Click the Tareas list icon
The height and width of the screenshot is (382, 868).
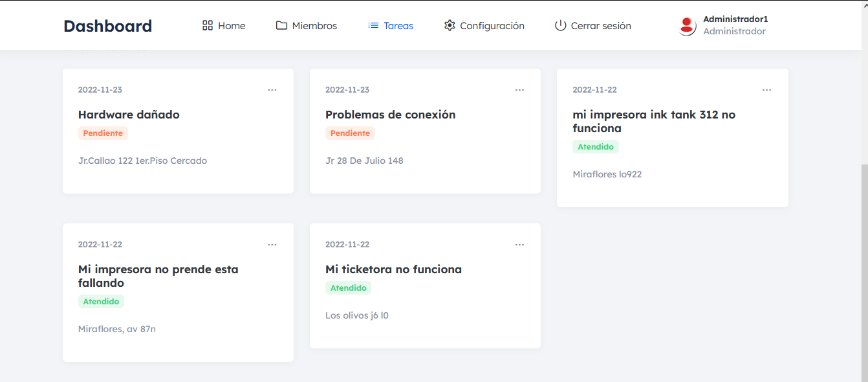click(x=373, y=25)
